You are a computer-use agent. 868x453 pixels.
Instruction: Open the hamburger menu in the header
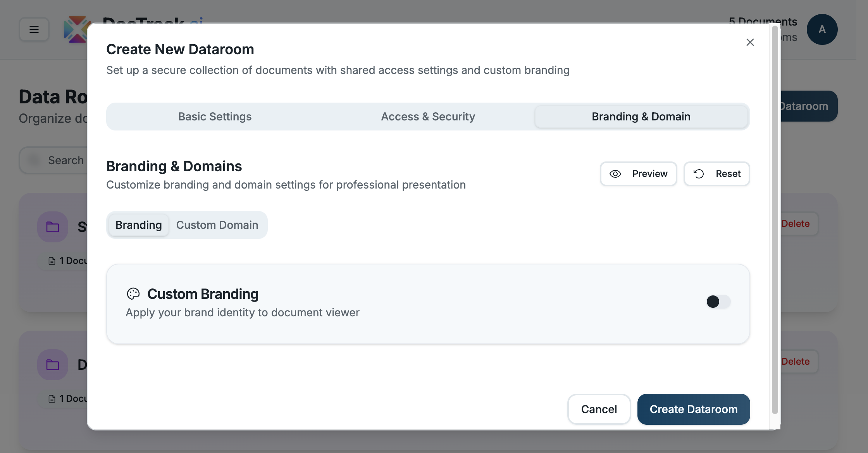click(x=34, y=29)
